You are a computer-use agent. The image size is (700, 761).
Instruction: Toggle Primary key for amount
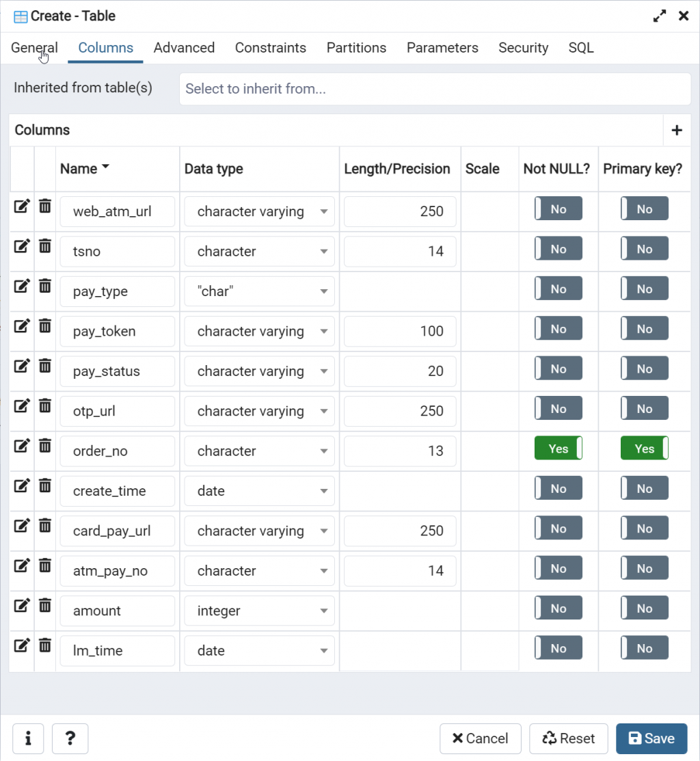(x=644, y=608)
